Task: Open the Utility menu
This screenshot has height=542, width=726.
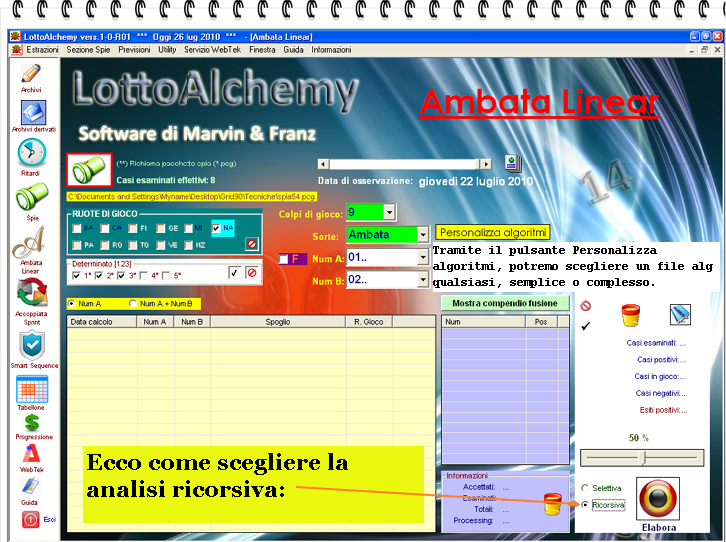Action: 167,50
